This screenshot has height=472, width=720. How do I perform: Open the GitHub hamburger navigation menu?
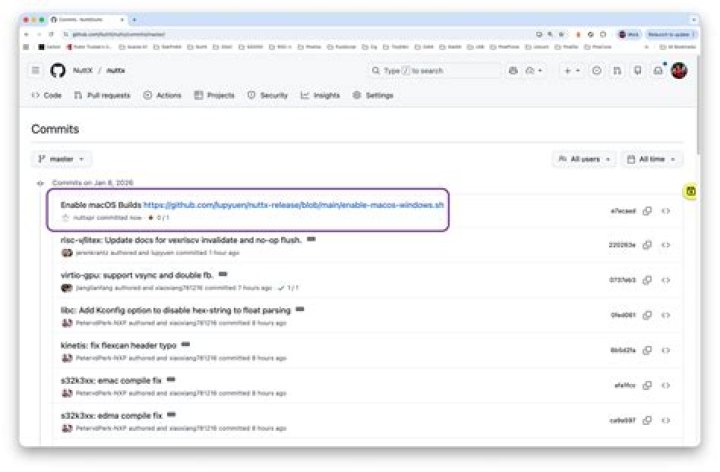pyautogui.click(x=35, y=70)
